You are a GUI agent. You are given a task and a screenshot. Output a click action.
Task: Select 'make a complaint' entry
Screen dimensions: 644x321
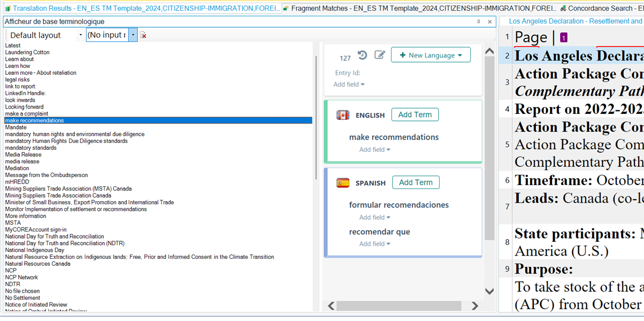(27, 114)
